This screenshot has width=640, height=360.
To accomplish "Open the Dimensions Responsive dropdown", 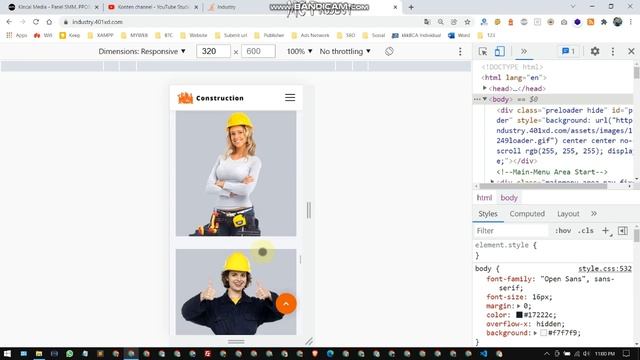I will (142, 51).
